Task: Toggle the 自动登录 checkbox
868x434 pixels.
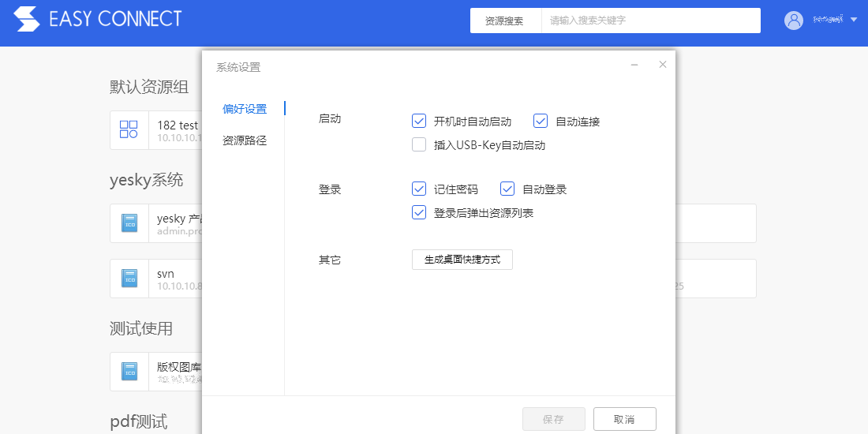Action: click(x=507, y=189)
